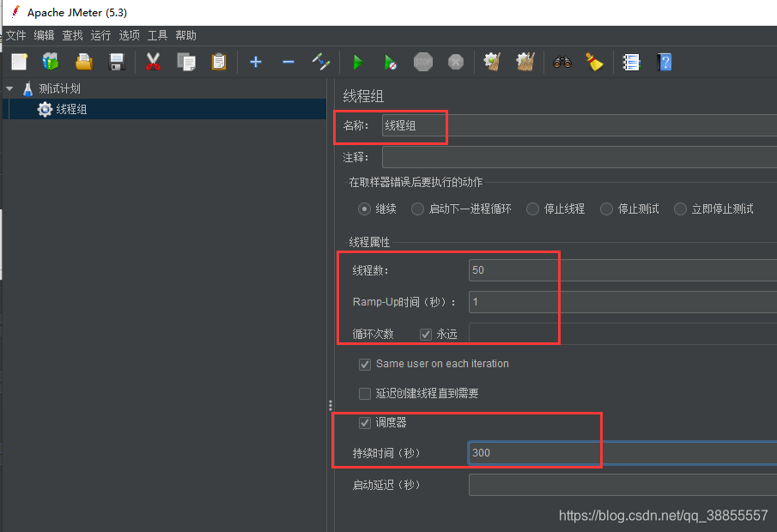Image resolution: width=777 pixels, height=532 pixels.
Task: Click the Save floppy disk icon
Action: (117, 62)
